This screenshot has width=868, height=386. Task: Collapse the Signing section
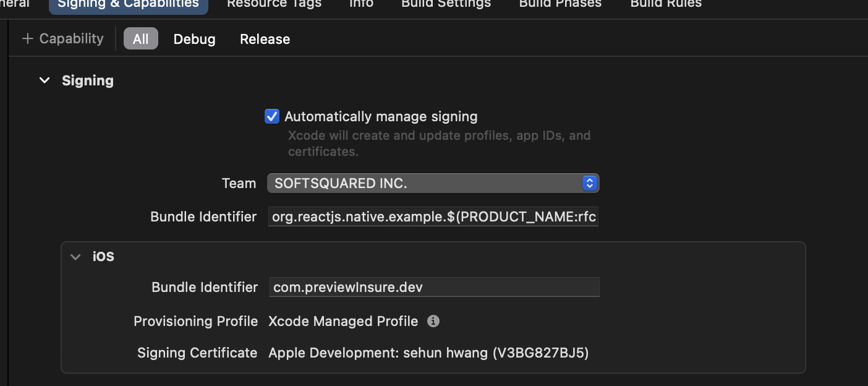point(44,80)
